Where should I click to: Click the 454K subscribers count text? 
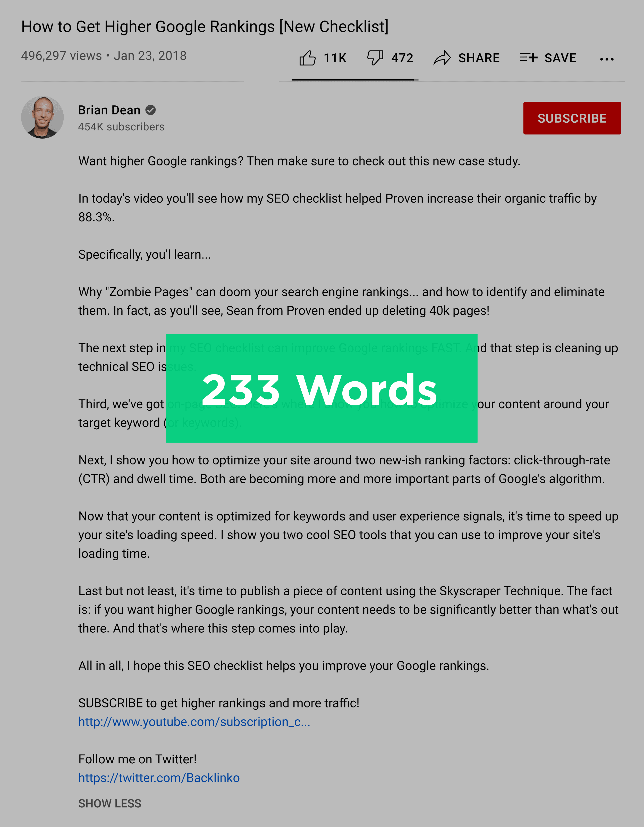point(121,126)
